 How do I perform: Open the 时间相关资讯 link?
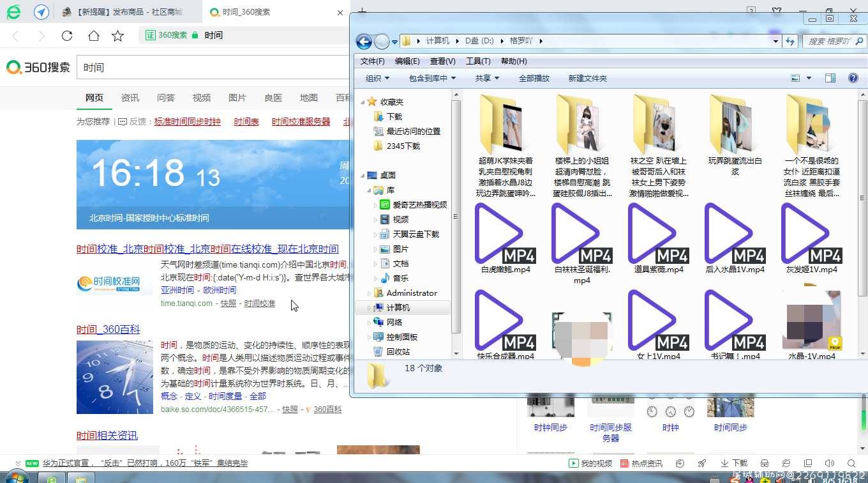(x=107, y=436)
